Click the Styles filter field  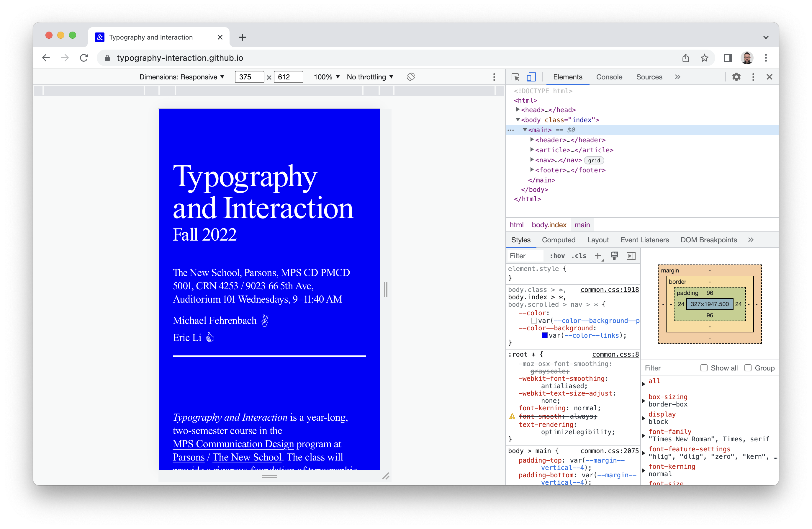[x=525, y=256]
